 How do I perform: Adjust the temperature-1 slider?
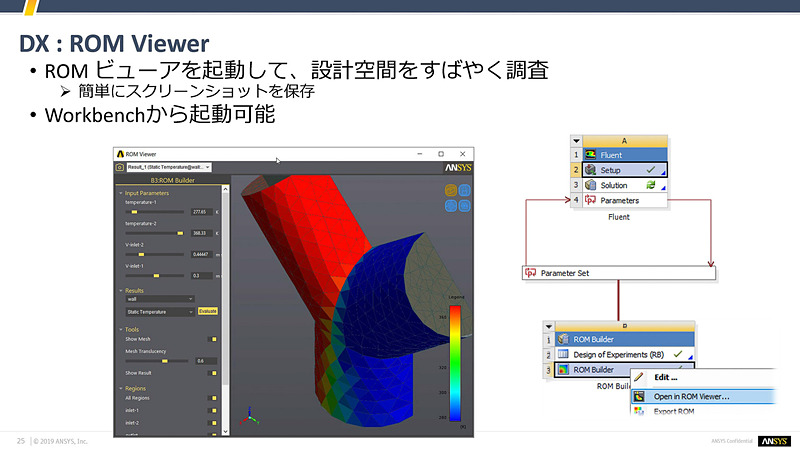(155, 212)
